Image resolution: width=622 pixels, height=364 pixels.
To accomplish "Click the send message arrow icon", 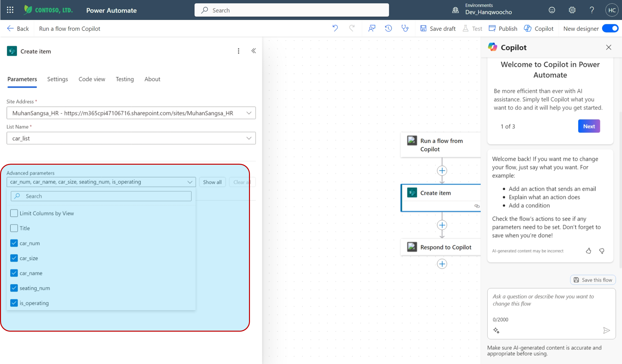I will click(606, 330).
